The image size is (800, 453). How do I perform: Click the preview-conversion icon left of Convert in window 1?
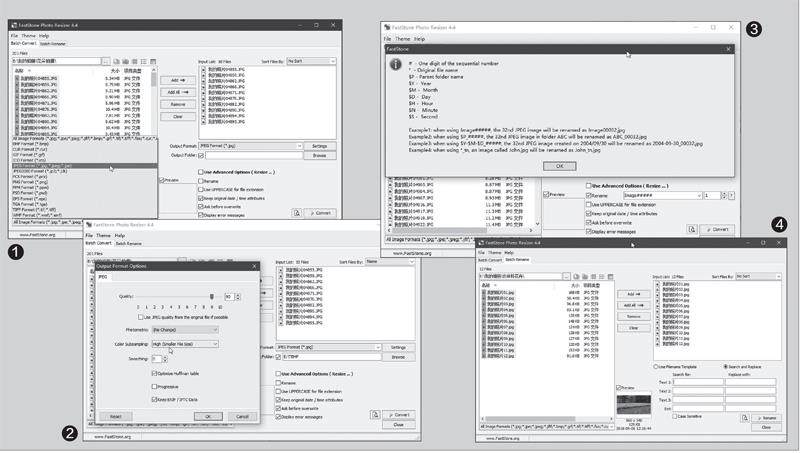click(x=296, y=213)
